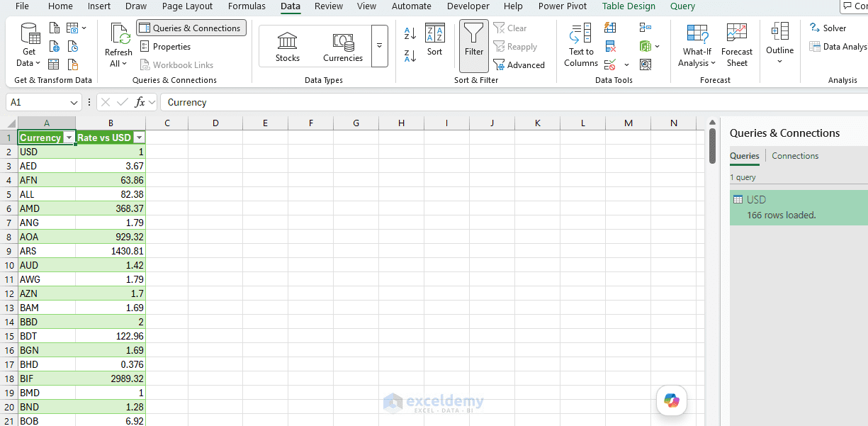This screenshot has height=426, width=868.
Task: Switch to the Home tab
Action: click(x=60, y=6)
